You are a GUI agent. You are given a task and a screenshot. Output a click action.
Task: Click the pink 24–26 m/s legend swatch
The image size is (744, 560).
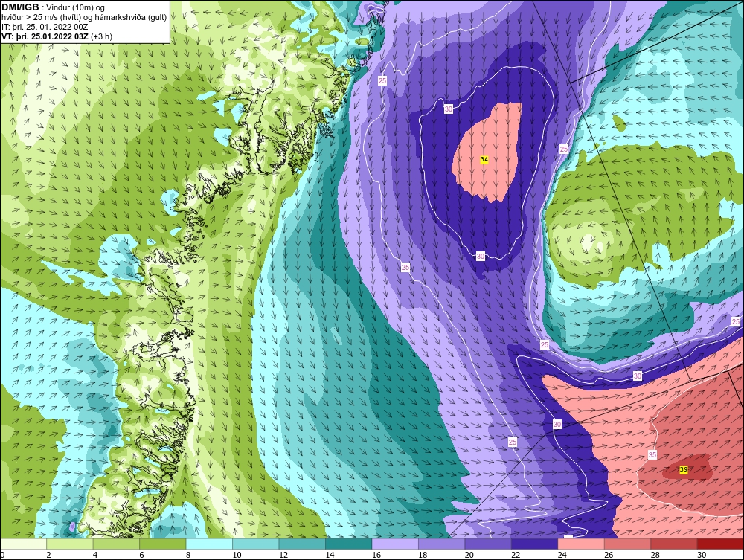581,544
